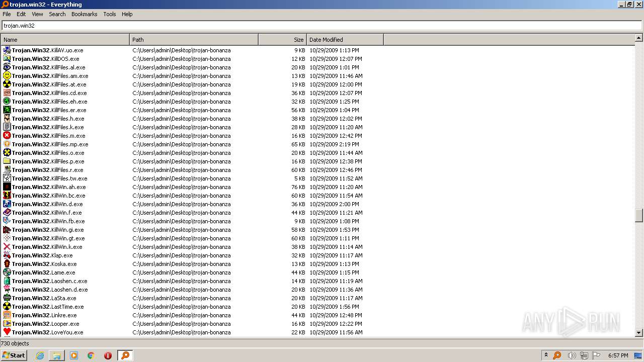Open the Edit menu
This screenshot has width=644, height=362.
(x=21, y=14)
